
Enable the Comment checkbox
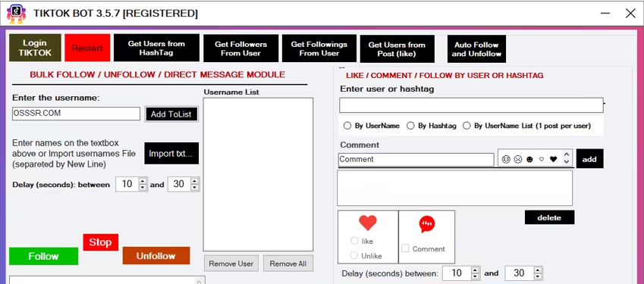pos(405,248)
